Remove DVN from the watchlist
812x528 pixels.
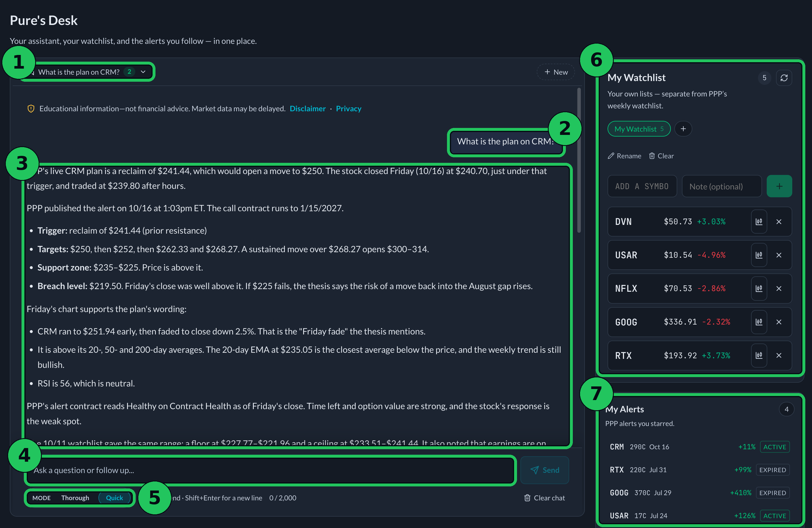pos(779,222)
